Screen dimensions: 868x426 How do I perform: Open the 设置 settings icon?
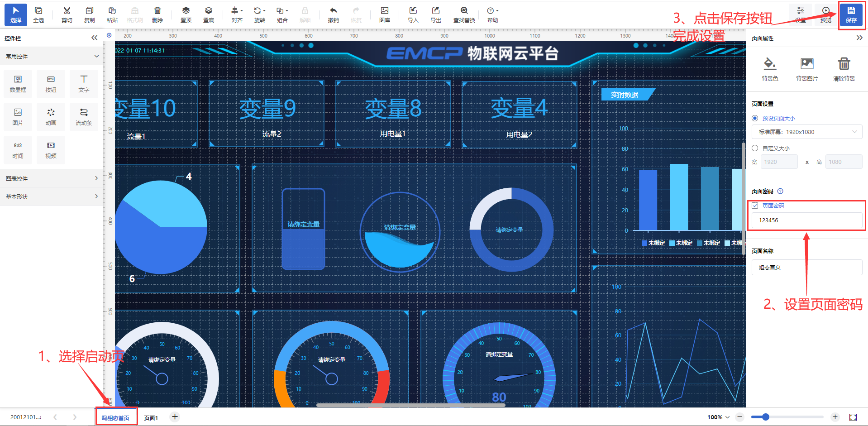[801, 14]
